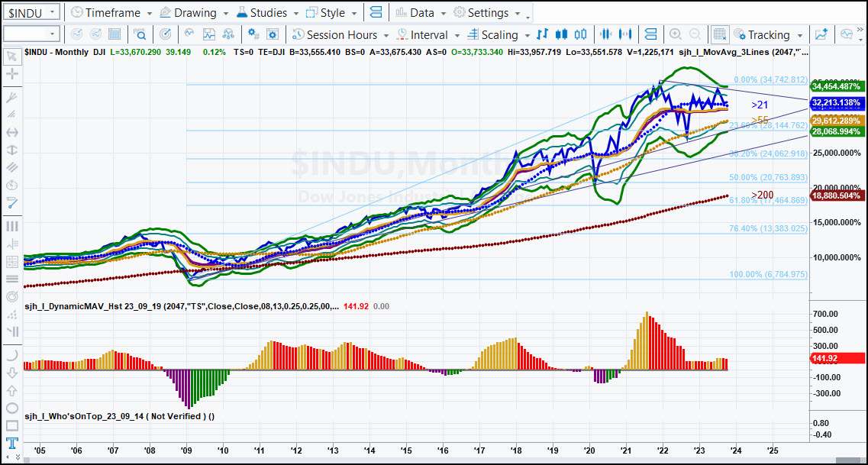Switch to filled candlestick chart style
868x465 pixels.
pyautogui.click(x=561, y=34)
